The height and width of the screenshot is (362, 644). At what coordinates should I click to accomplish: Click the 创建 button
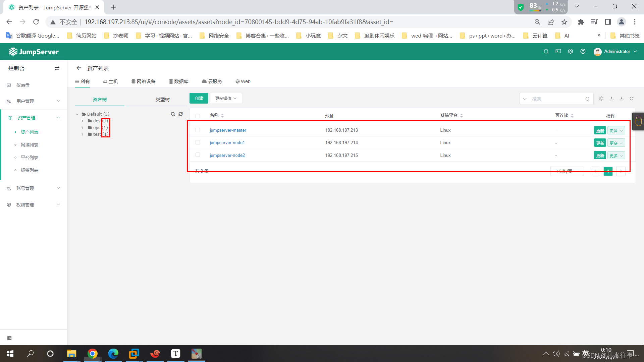point(199,98)
